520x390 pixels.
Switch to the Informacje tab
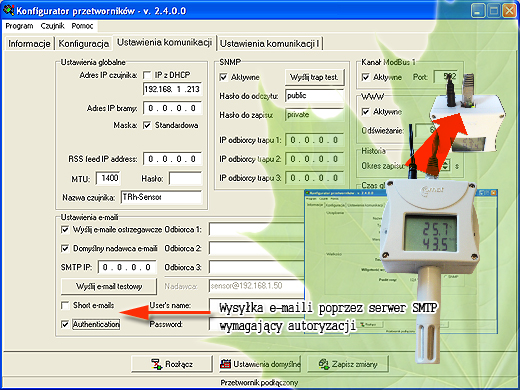pyautogui.click(x=29, y=44)
